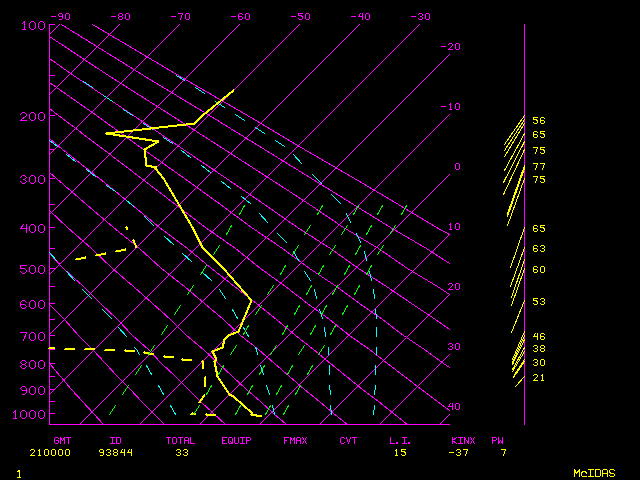Click wind speed value 77
This screenshot has width=640, height=480.
(539, 166)
